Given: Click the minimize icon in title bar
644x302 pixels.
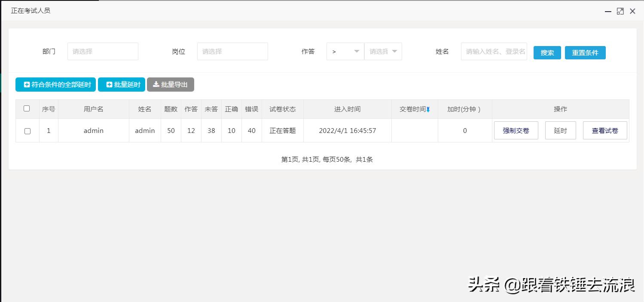Looking at the screenshot, I should (x=607, y=11).
